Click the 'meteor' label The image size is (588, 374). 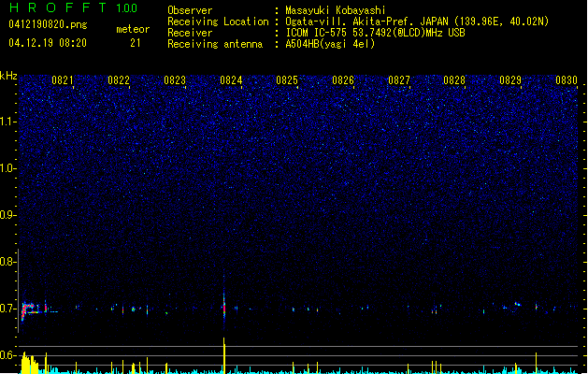pos(133,29)
